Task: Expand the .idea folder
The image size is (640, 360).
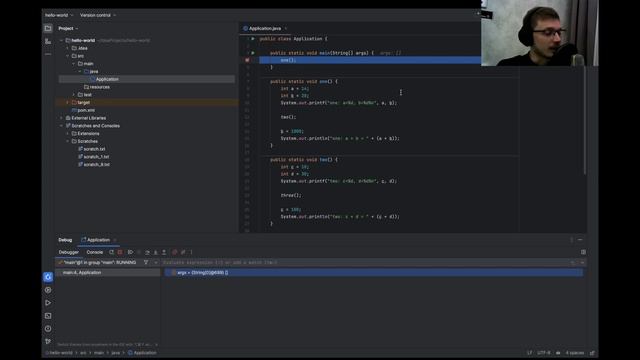Action: [x=68, y=48]
